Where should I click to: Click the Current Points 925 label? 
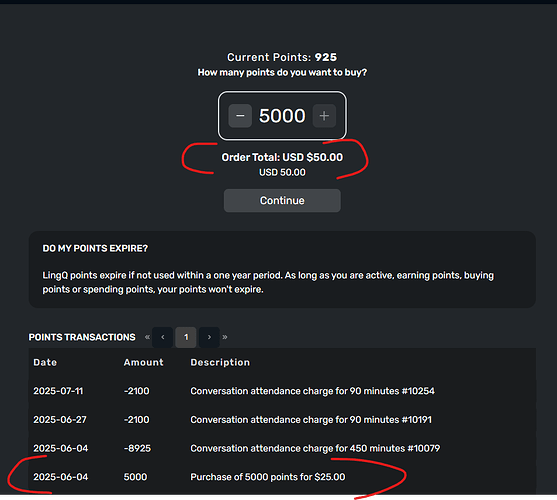tap(282, 57)
